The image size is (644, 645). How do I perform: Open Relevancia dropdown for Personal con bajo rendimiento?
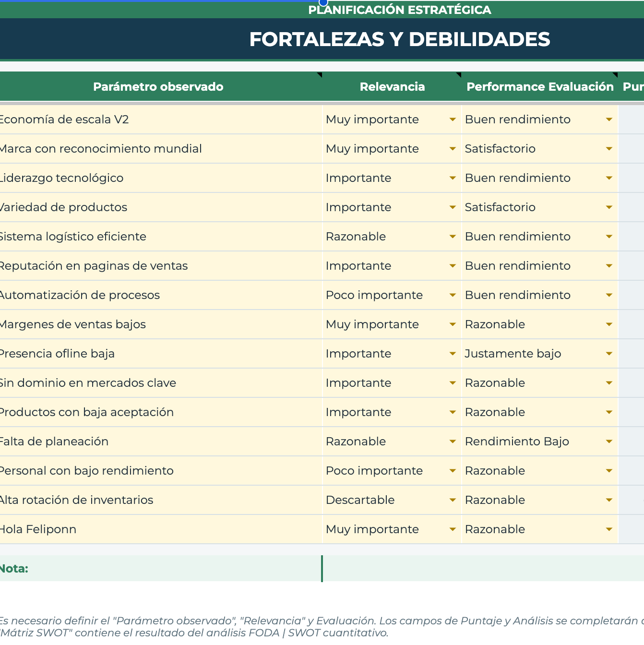pos(453,471)
